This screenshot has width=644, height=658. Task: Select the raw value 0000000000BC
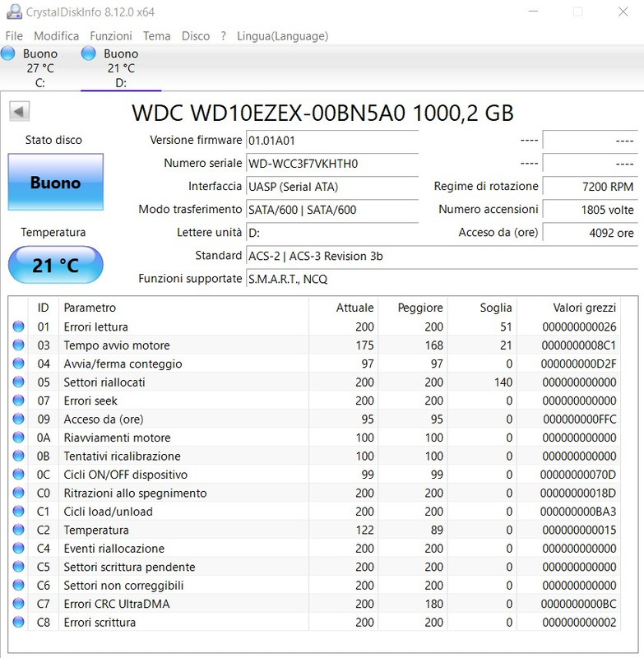coord(578,604)
